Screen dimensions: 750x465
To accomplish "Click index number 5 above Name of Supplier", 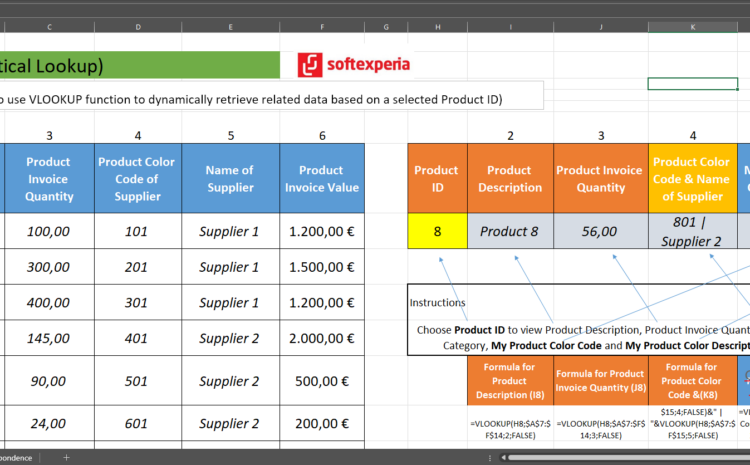I will coord(231,136).
